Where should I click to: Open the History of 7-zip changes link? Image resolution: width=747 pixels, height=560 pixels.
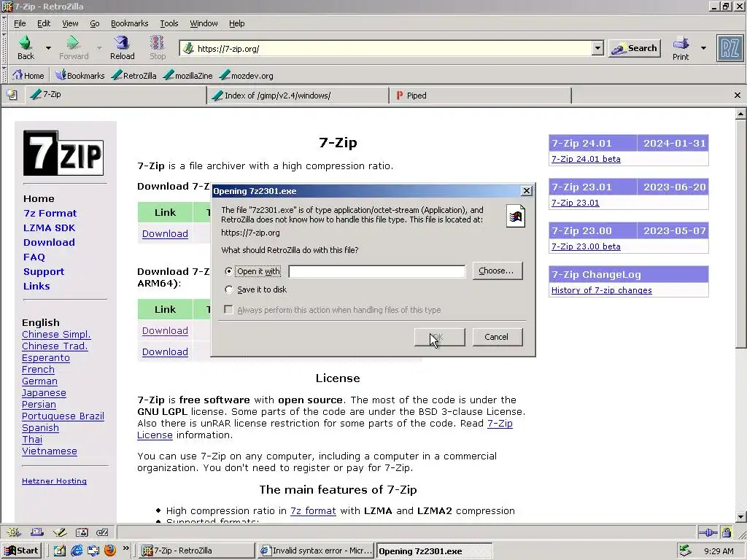tap(601, 290)
